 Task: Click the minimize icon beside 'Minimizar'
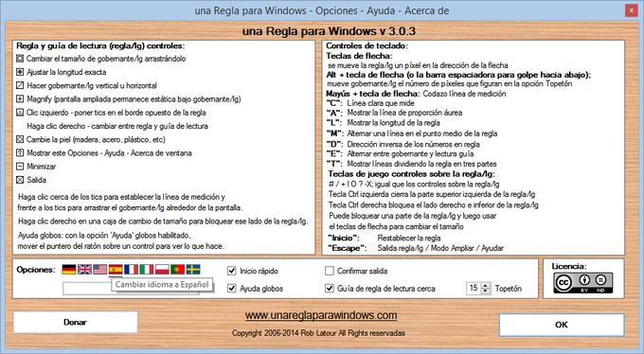[20, 167]
